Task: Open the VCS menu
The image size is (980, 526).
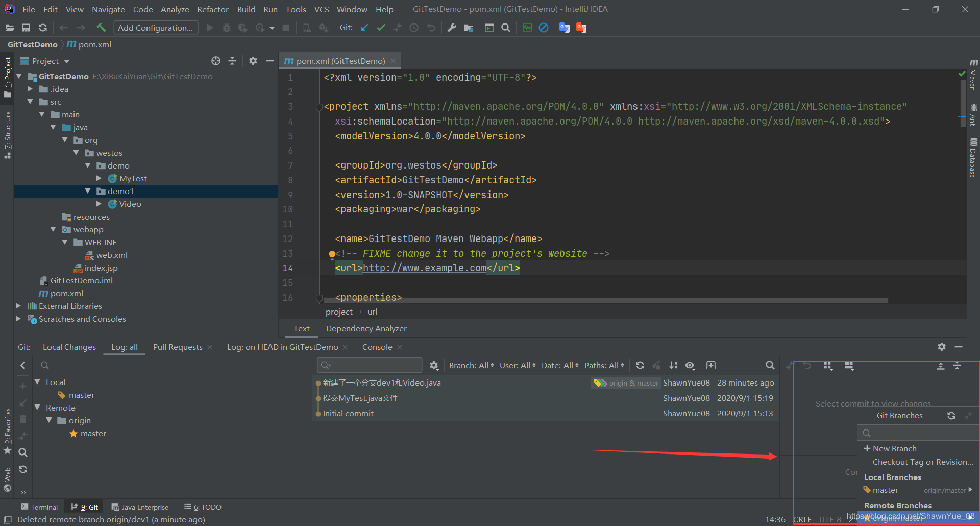Action: coord(322,9)
